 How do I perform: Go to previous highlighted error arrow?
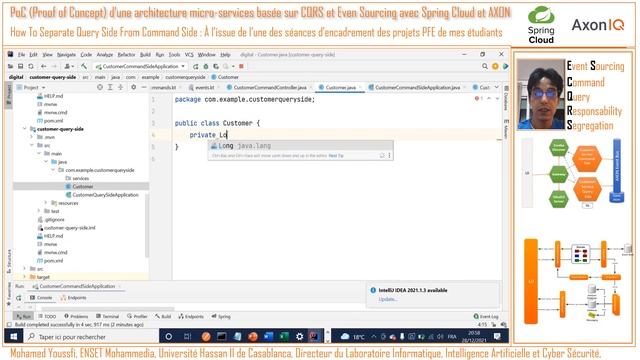489,98
